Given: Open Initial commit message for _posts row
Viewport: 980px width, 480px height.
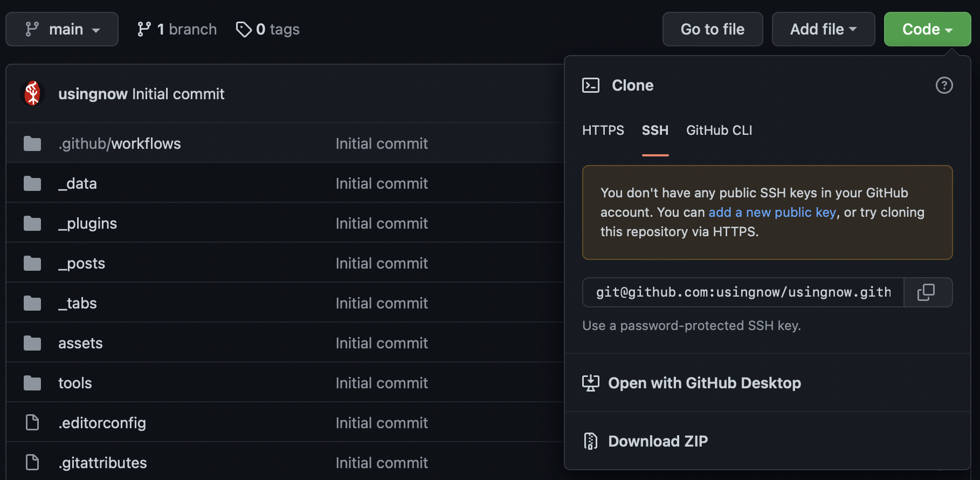Looking at the screenshot, I should pos(382,263).
